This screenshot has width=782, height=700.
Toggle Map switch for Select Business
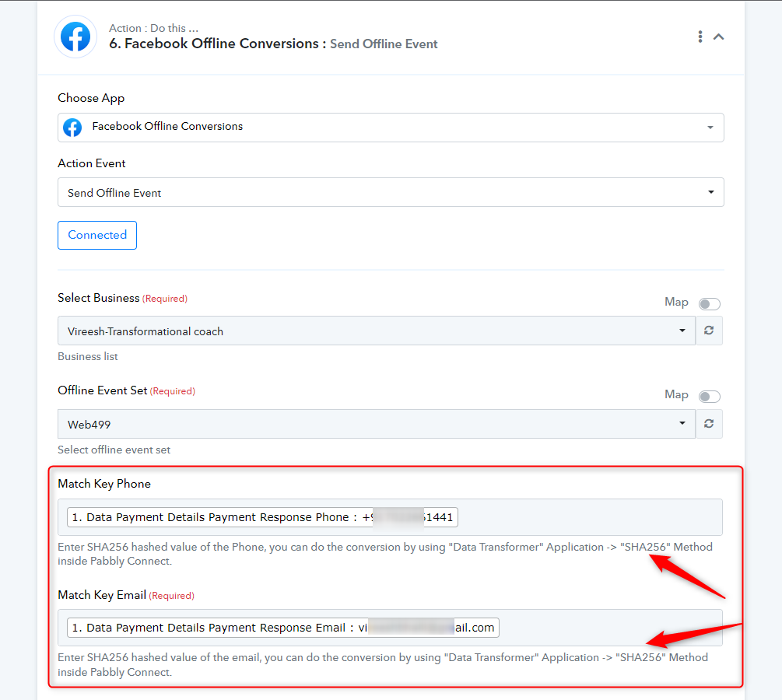pyautogui.click(x=709, y=303)
